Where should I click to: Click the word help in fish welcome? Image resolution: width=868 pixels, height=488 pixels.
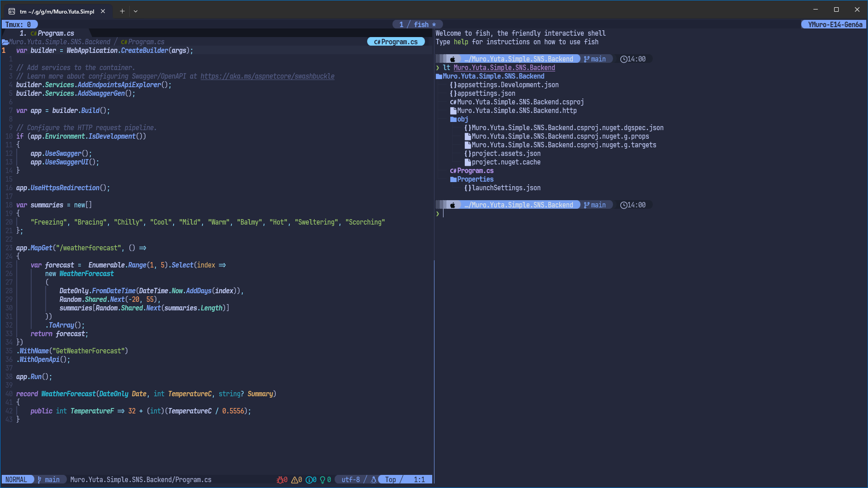point(461,42)
